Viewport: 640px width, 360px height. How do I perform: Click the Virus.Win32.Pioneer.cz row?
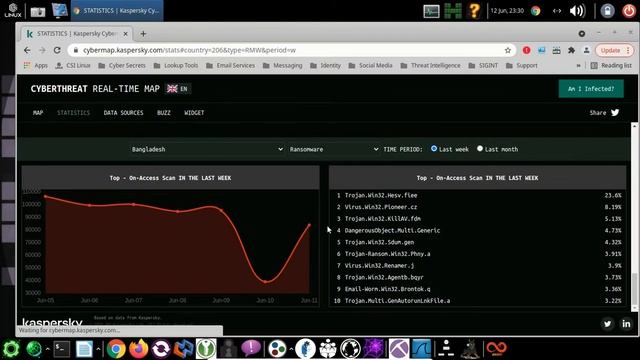[478, 207]
